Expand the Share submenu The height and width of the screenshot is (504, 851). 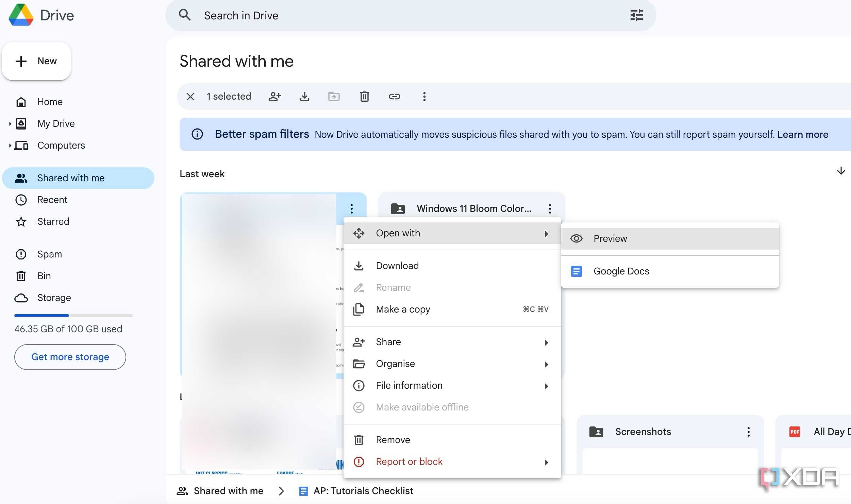[452, 342]
